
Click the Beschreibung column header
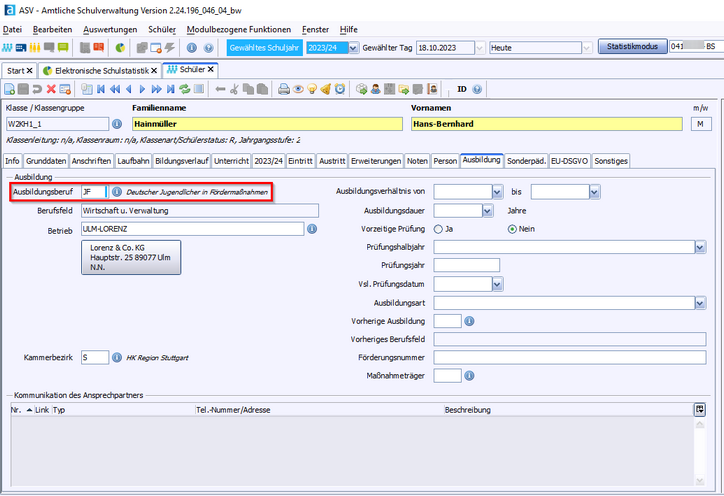click(x=468, y=410)
